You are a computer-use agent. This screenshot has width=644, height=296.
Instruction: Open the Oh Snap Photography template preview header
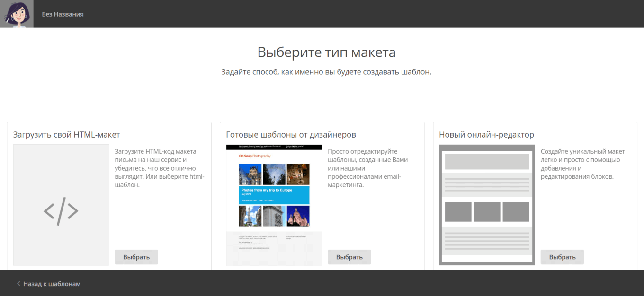coord(255,156)
